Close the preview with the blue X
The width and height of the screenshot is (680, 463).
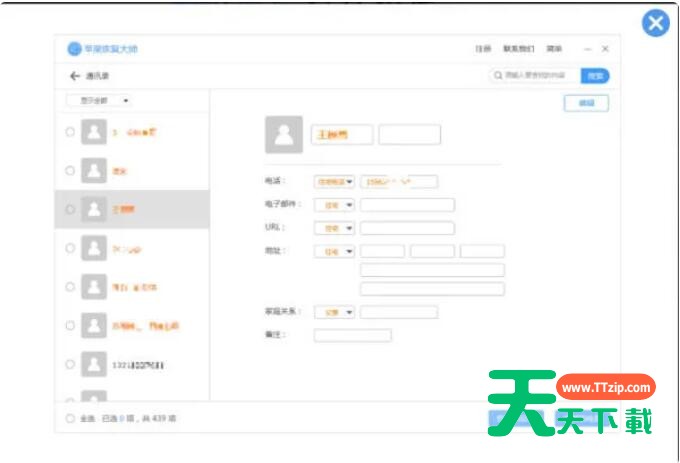[655, 23]
